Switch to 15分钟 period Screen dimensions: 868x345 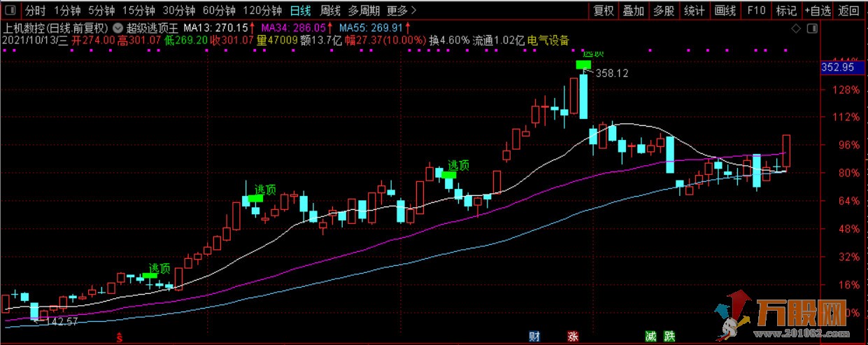[138, 10]
